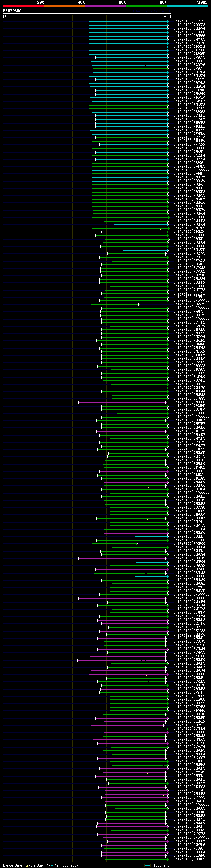
Task: Click the purple bar of UniRef100_B5WLC0
Action: click(123, 402)
